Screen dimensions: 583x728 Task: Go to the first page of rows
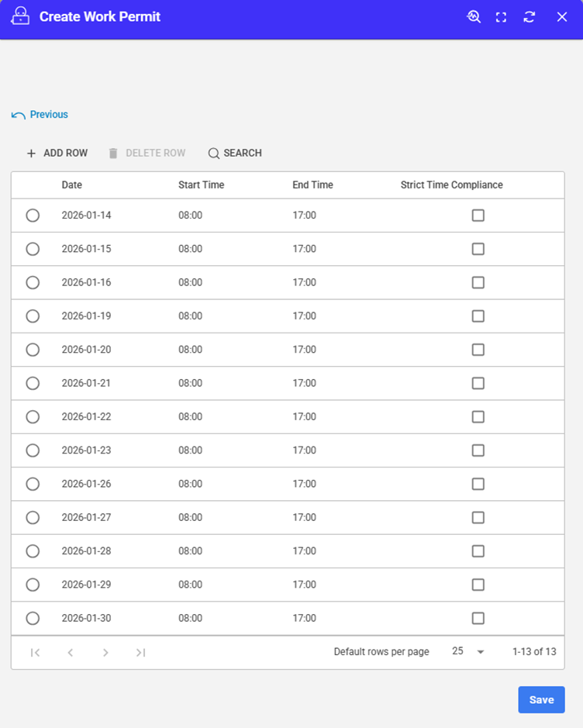[x=35, y=653]
